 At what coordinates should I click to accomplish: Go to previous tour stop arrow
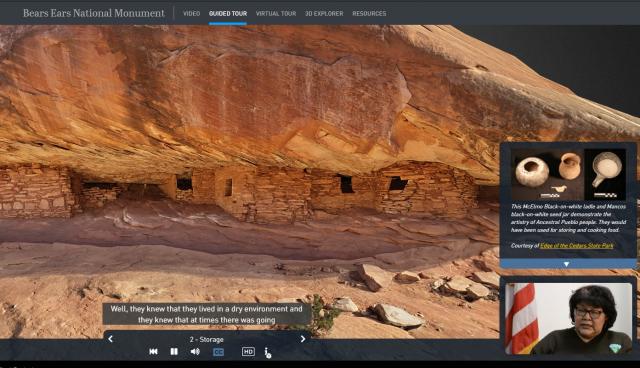(x=110, y=339)
